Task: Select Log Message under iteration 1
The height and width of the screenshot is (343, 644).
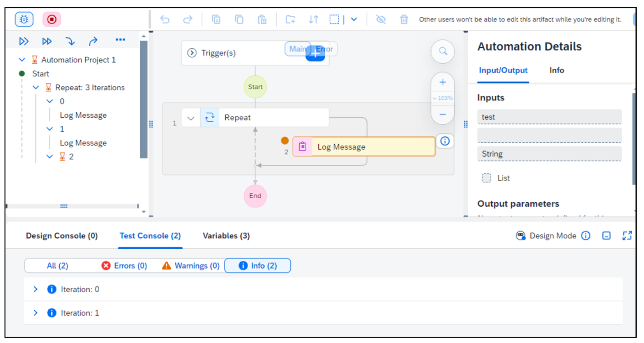Action: pyautogui.click(x=83, y=143)
